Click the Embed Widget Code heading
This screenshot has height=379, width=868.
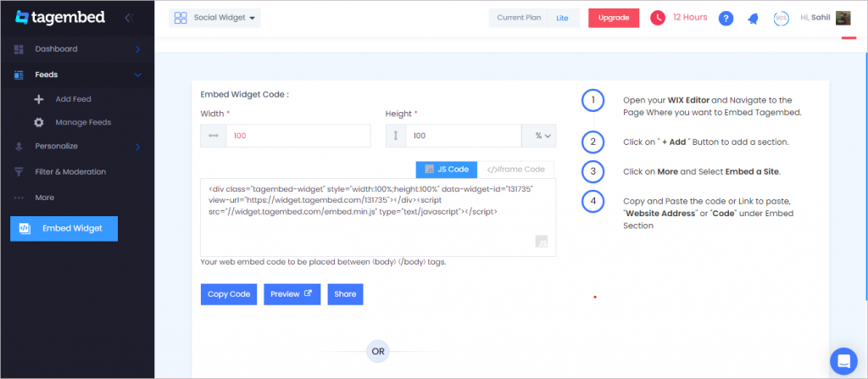(x=245, y=94)
